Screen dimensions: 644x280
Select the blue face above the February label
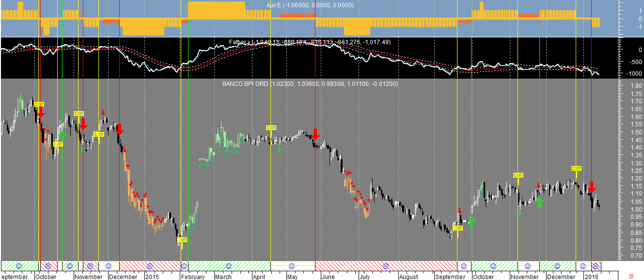point(184,266)
